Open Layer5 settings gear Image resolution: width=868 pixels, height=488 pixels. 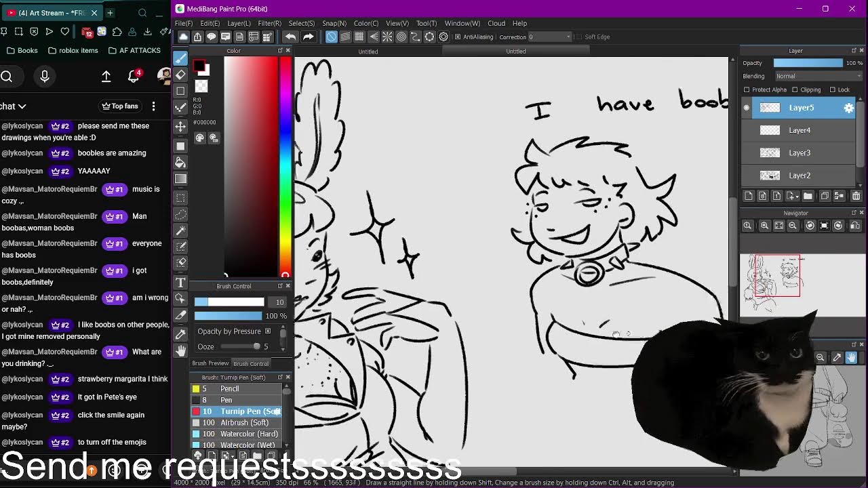[x=848, y=108]
